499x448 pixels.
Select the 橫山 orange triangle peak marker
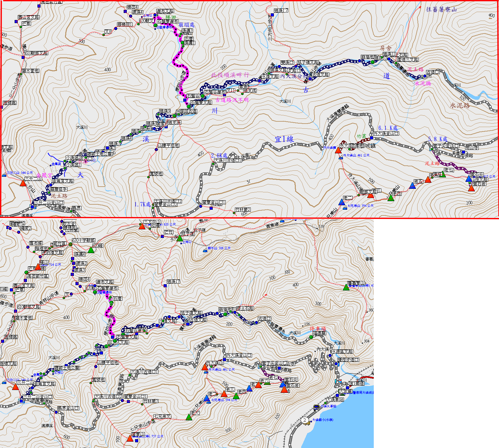click(38, 267)
